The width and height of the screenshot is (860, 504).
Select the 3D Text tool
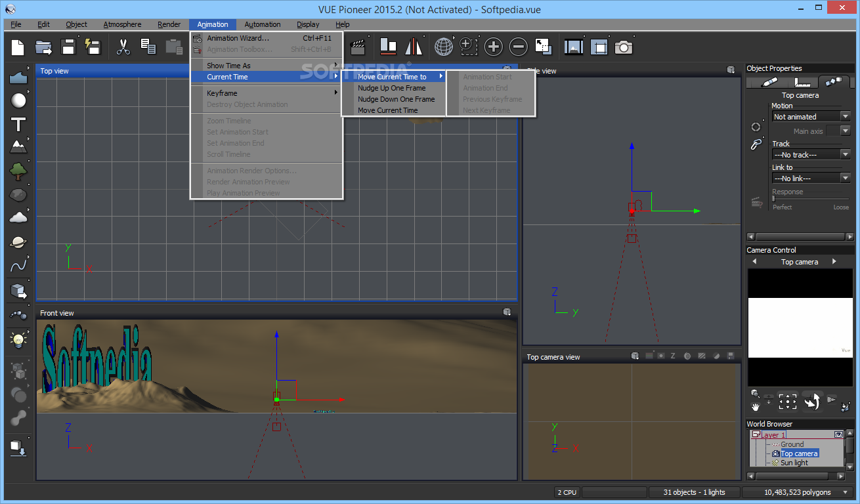18,124
